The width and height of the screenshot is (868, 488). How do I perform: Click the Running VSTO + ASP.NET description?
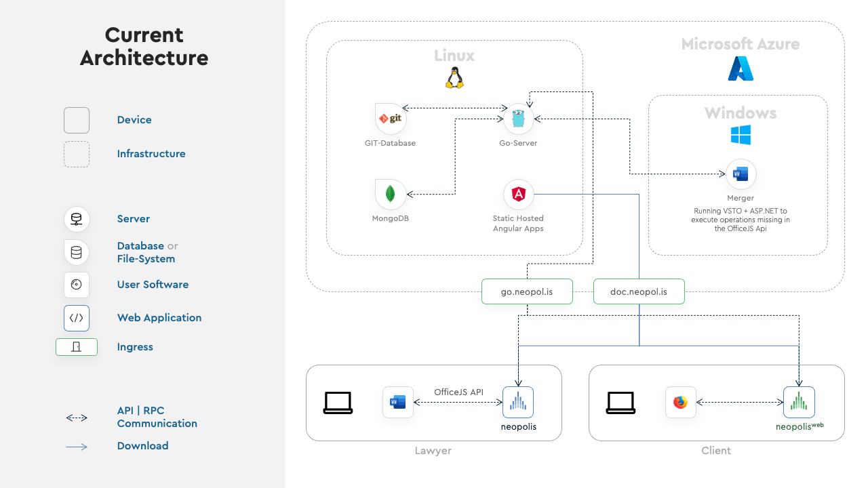point(741,220)
